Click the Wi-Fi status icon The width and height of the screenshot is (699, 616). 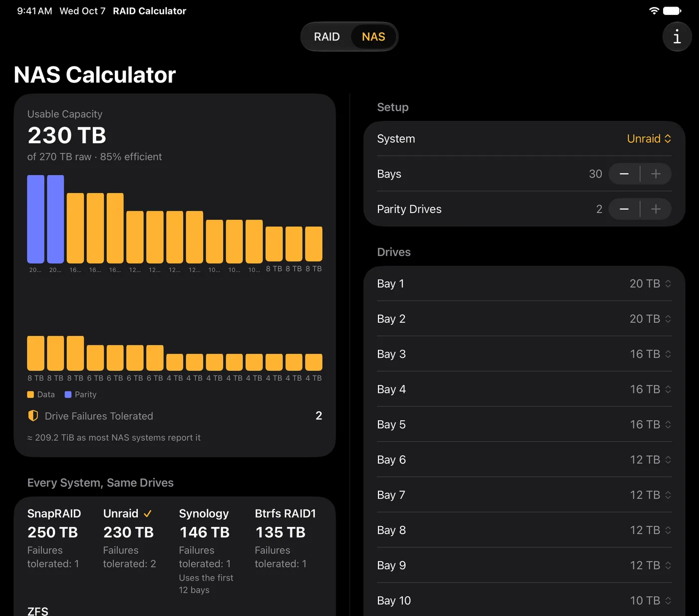pyautogui.click(x=654, y=10)
